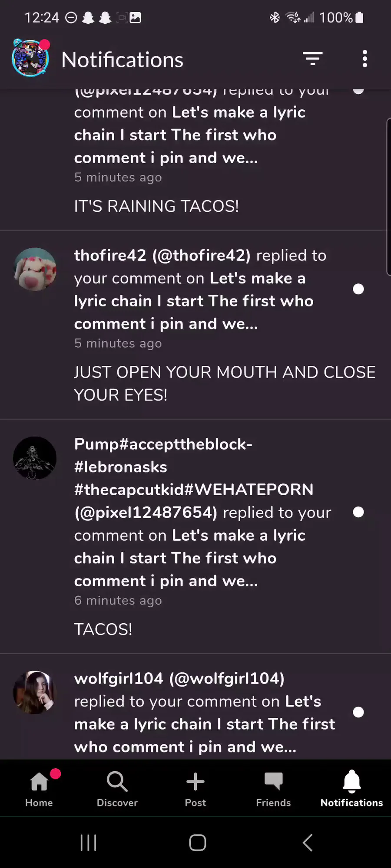Open wolfgirl104's profile picture

35,692
